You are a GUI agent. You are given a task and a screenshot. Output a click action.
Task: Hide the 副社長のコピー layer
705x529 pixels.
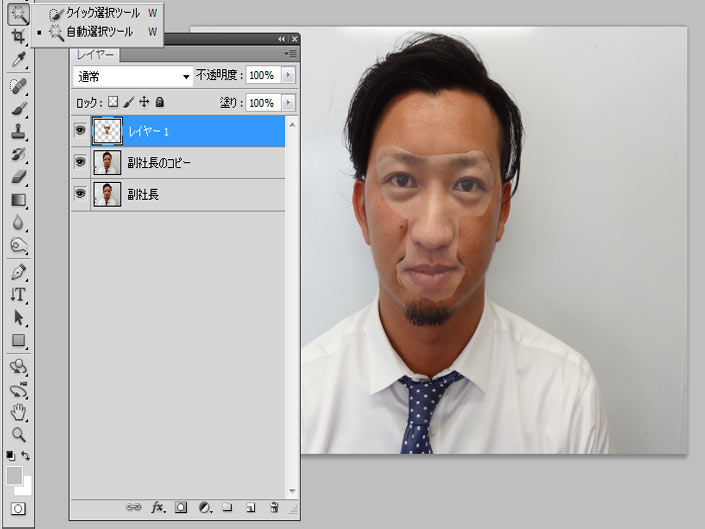(x=79, y=162)
